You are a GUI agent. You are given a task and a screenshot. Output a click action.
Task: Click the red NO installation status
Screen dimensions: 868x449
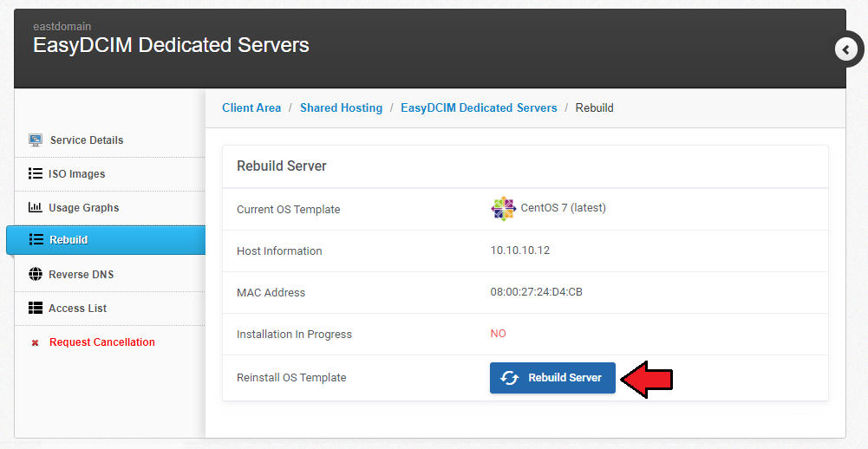pos(498,334)
